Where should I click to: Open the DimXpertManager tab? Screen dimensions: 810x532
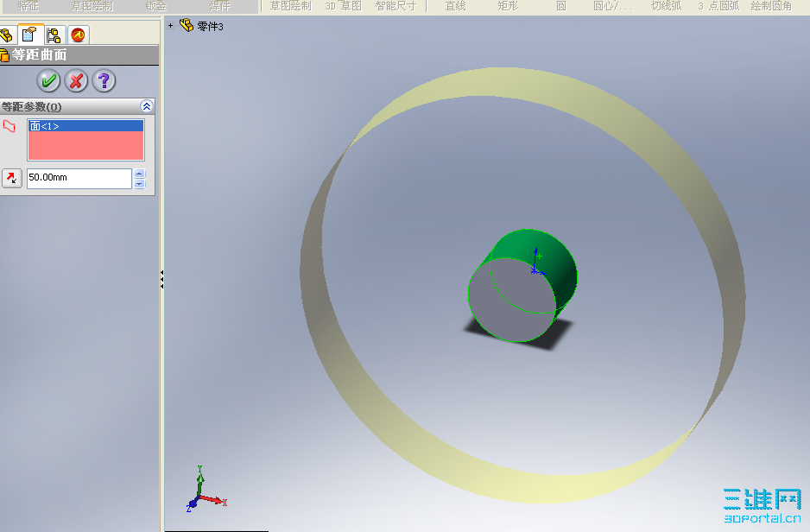click(x=78, y=35)
